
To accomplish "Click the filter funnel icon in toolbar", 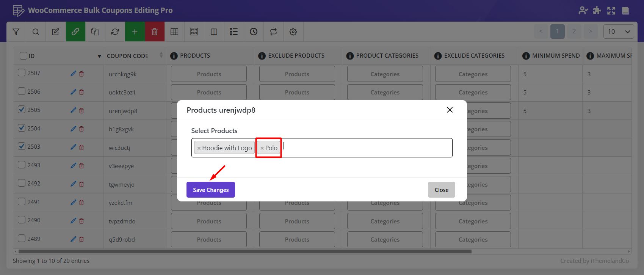I will coord(16,32).
